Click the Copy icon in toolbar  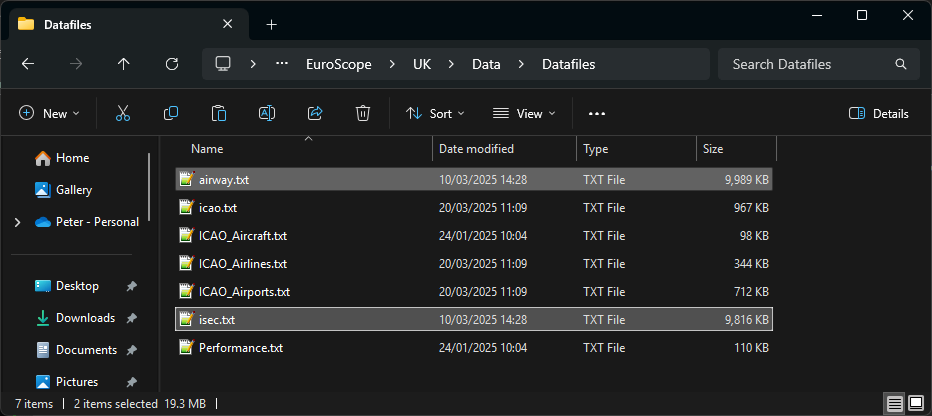[171, 114]
